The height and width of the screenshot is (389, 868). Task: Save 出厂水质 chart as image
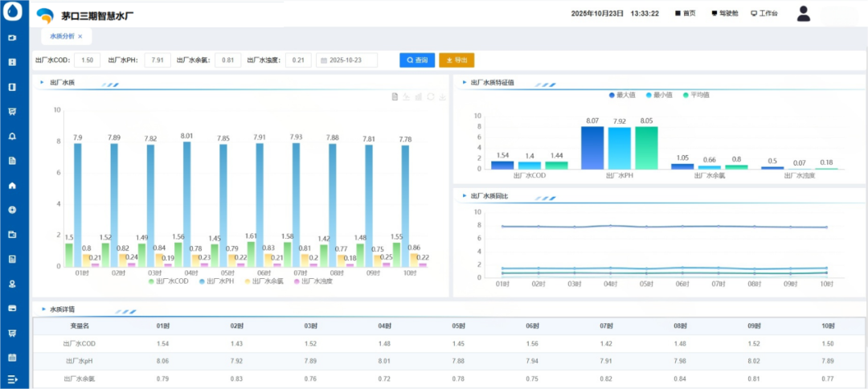(442, 96)
